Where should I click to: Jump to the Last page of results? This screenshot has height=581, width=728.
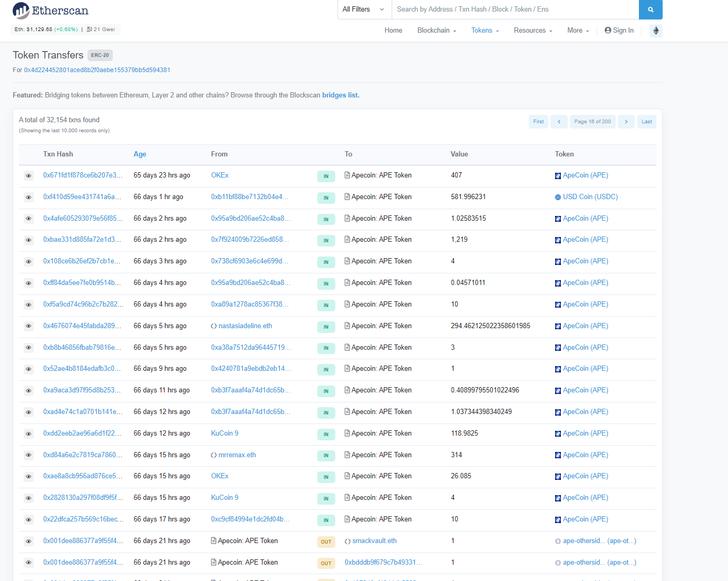(647, 122)
